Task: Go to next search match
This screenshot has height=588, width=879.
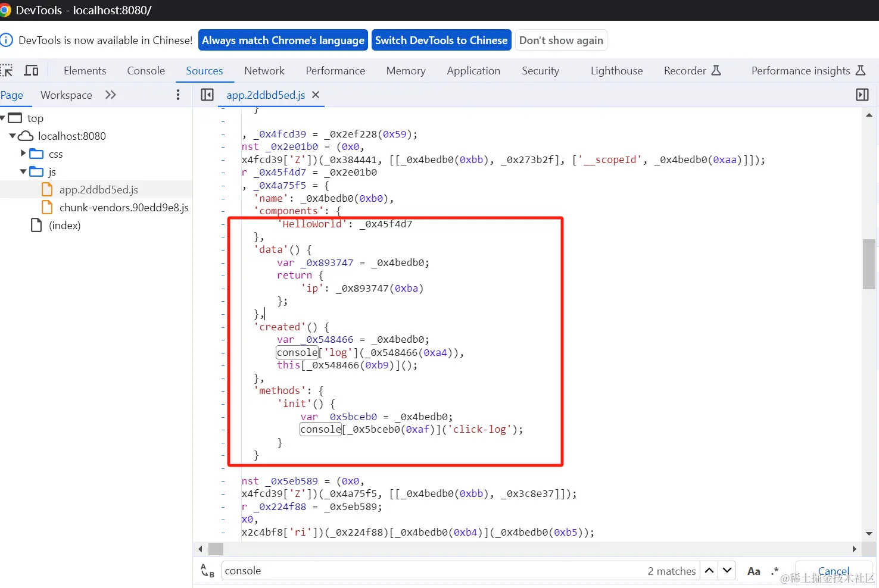Action: pyautogui.click(x=727, y=571)
